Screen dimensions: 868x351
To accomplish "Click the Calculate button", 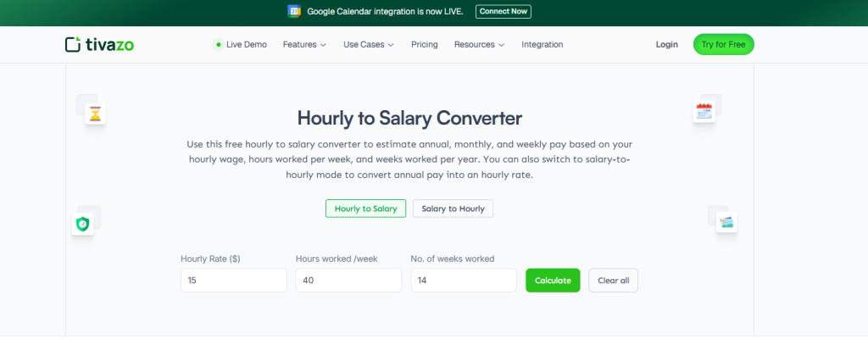I will [553, 280].
